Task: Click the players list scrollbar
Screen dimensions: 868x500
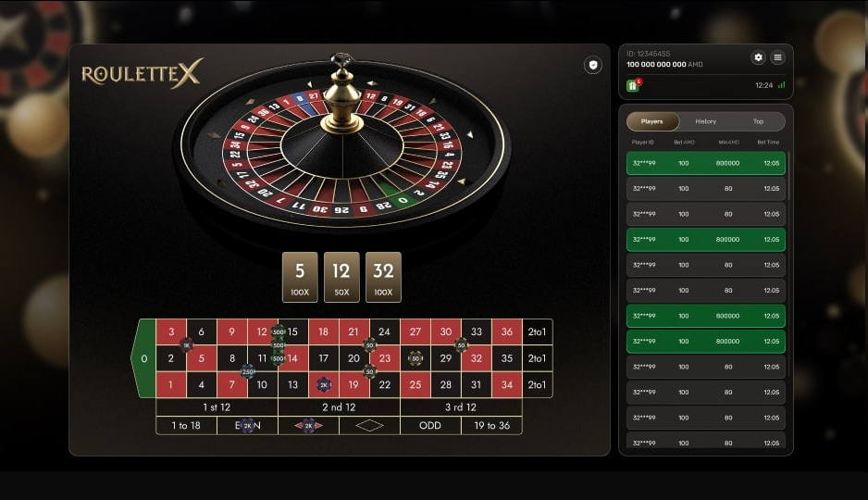Action: click(788, 176)
